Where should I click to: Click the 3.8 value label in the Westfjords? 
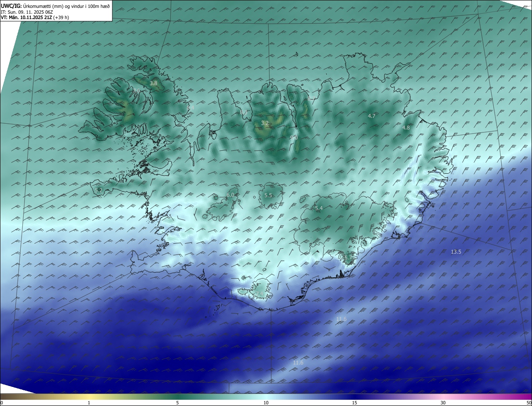(x=153, y=83)
